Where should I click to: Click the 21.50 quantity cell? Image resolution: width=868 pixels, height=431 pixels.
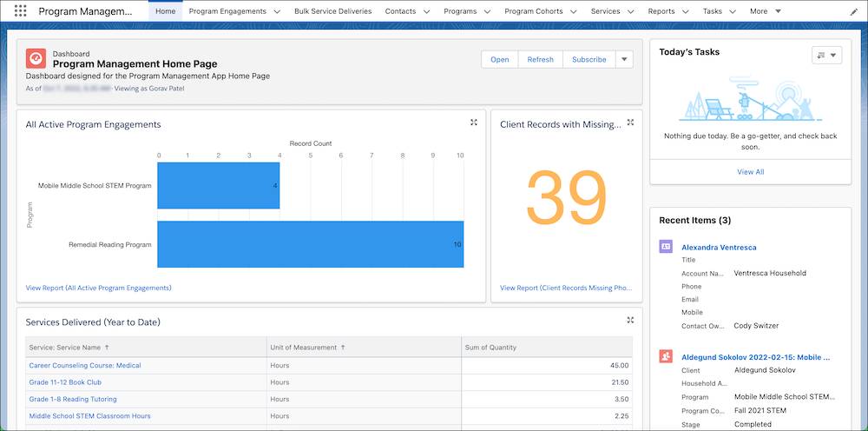tap(619, 382)
